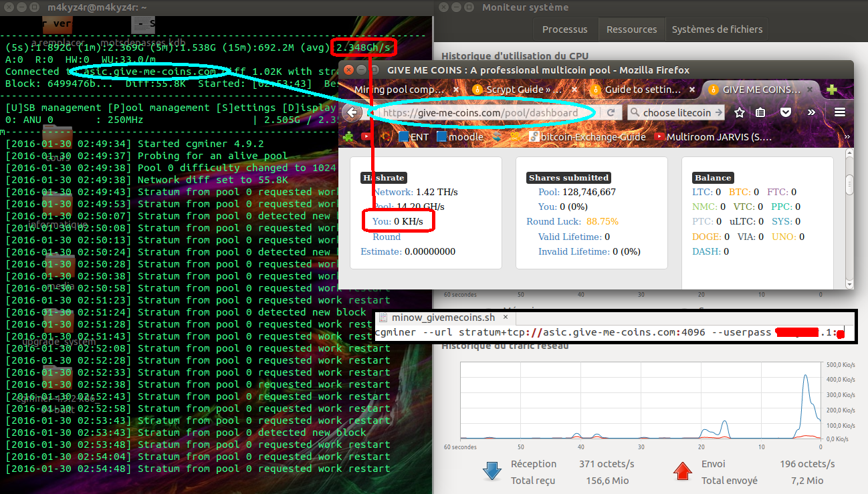The width and height of the screenshot is (868, 494).
Task: Open the ENT bookmark
Action: pos(413,136)
